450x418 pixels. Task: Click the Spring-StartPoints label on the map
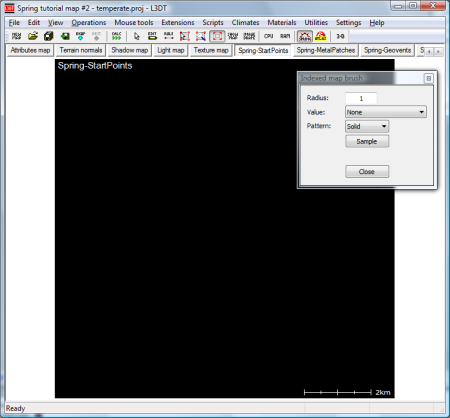(x=95, y=66)
